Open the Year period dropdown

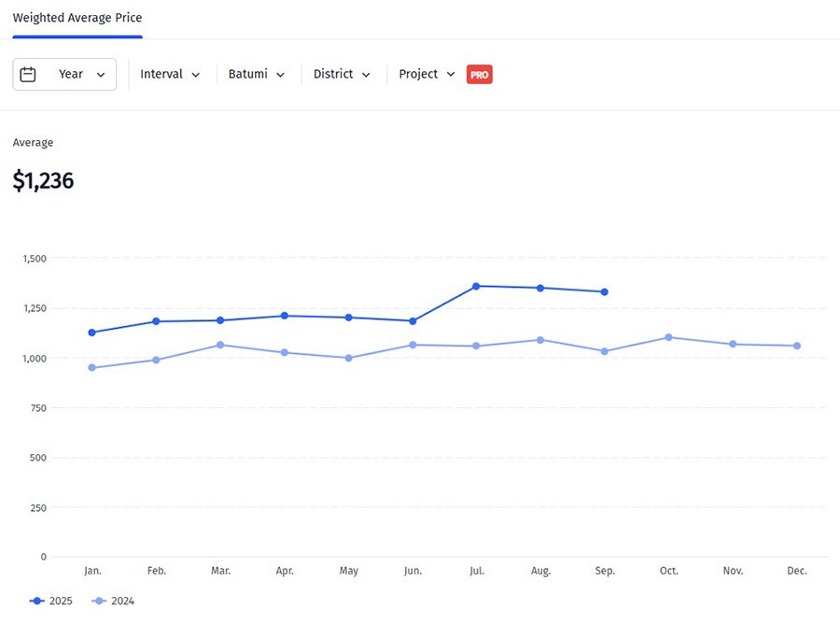coord(64,75)
